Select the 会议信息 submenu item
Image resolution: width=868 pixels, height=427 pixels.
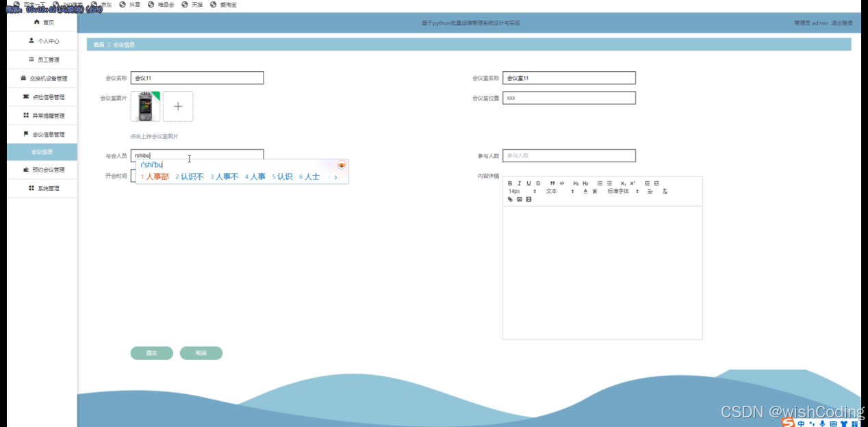click(x=42, y=152)
